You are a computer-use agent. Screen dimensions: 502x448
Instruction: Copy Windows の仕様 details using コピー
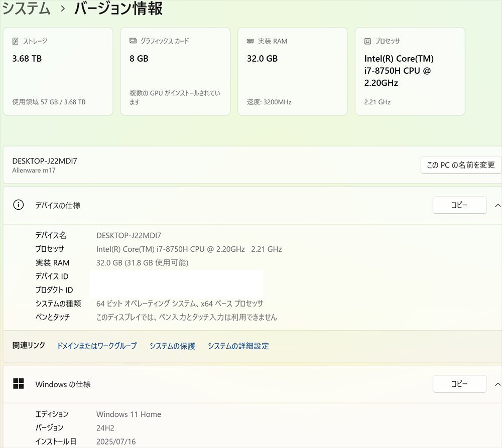coord(459,384)
